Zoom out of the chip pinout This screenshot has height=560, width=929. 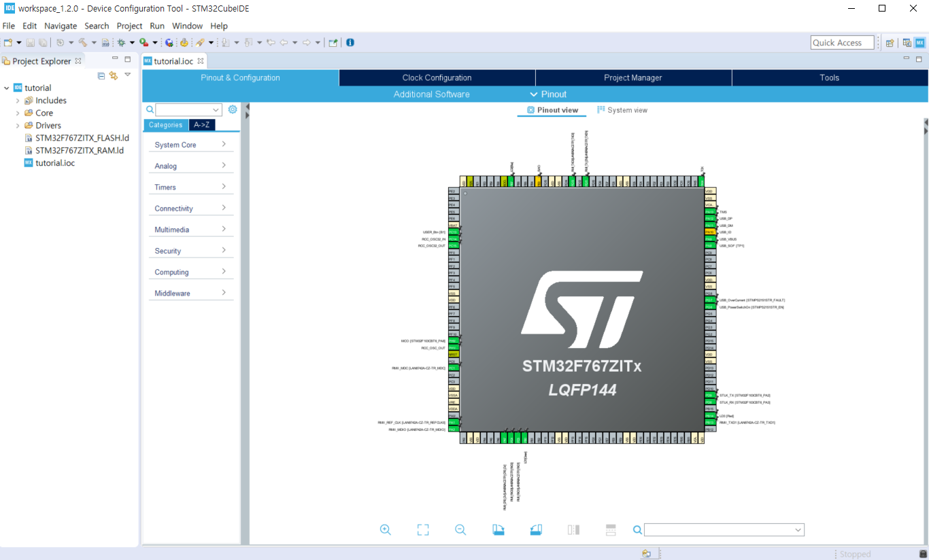point(460,529)
